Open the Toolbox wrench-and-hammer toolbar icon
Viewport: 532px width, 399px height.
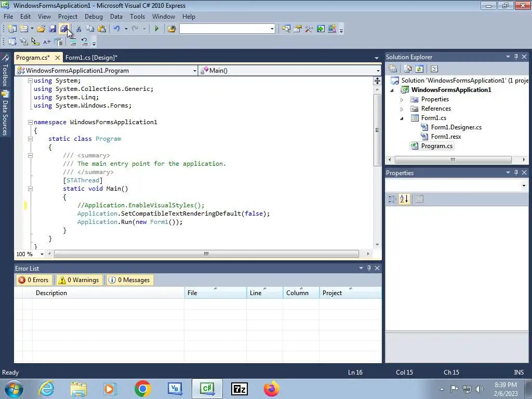(x=309, y=29)
